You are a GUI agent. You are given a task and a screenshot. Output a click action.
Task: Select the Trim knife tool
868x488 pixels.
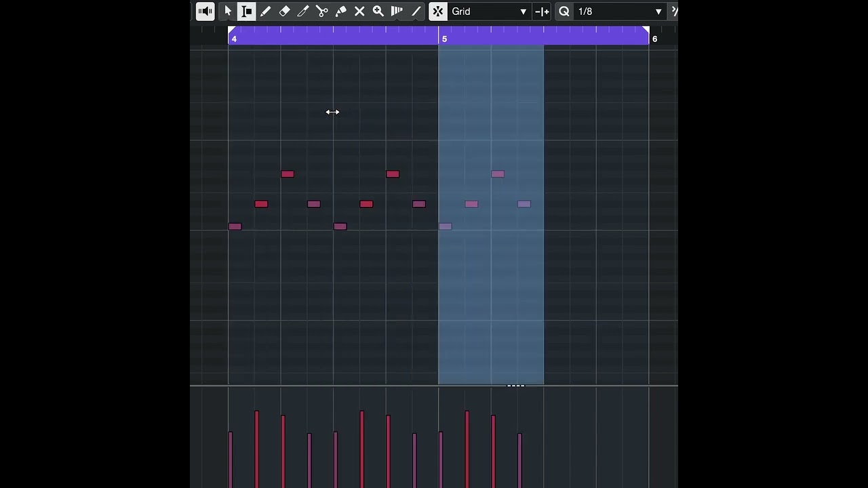pyautogui.click(x=303, y=11)
